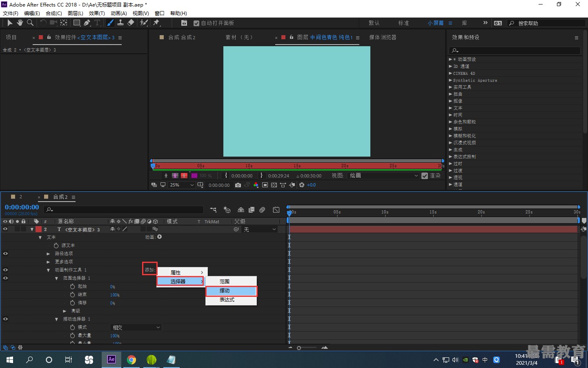Image resolution: width=588 pixels, height=368 pixels.
Task: Toggle the lock on 图层 viewer tab
Action: (x=292, y=37)
